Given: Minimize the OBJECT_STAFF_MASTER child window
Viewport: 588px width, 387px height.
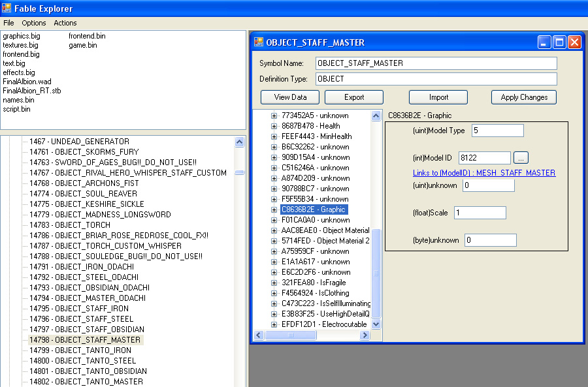Looking at the screenshot, I should 544,42.
